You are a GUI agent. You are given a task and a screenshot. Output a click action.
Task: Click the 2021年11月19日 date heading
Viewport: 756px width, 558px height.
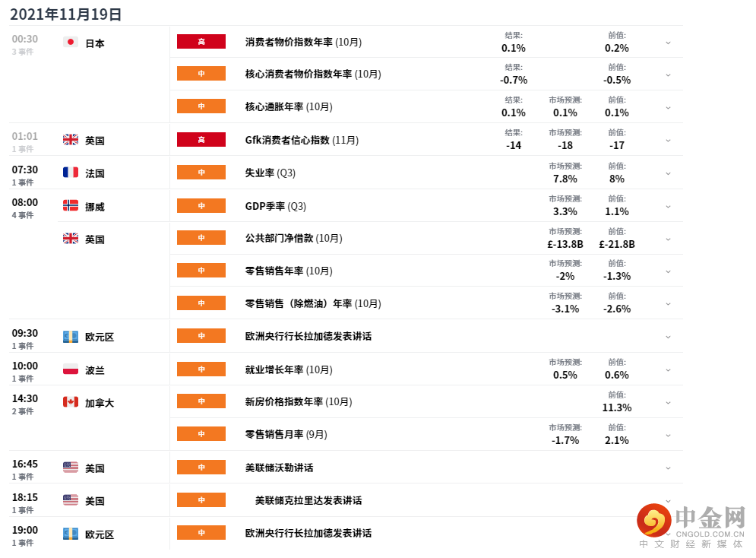[x=65, y=14]
